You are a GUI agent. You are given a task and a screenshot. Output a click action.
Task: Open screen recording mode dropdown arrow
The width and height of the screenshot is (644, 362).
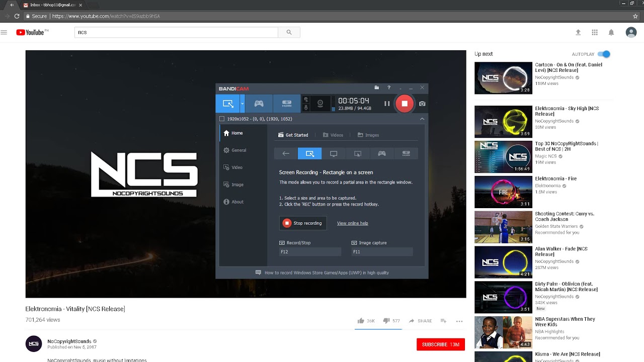(x=242, y=104)
